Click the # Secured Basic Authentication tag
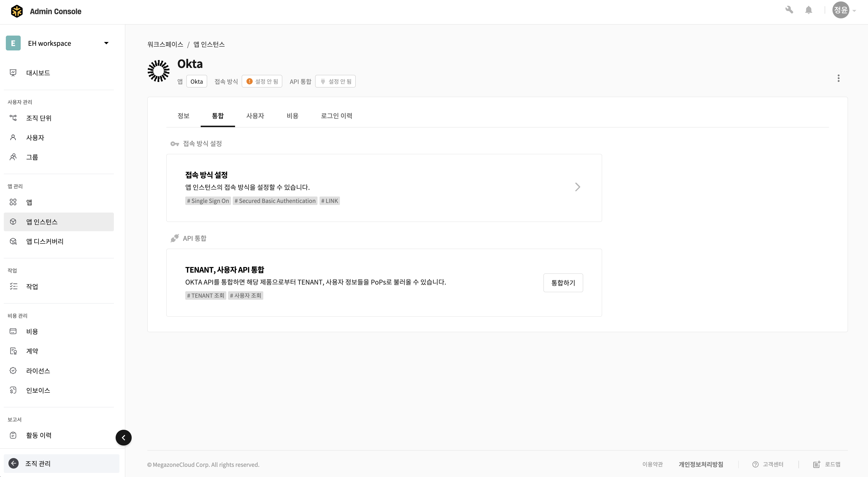This screenshot has width=868, height=477. point(275,201)
